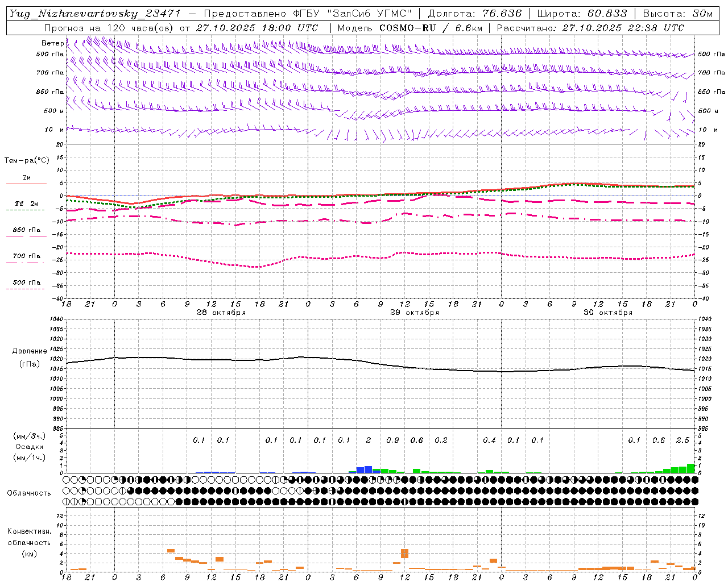Click the 'Тем-ра(°C)' temperature axis title
728x582 pixels.
(x=27, y=161)
